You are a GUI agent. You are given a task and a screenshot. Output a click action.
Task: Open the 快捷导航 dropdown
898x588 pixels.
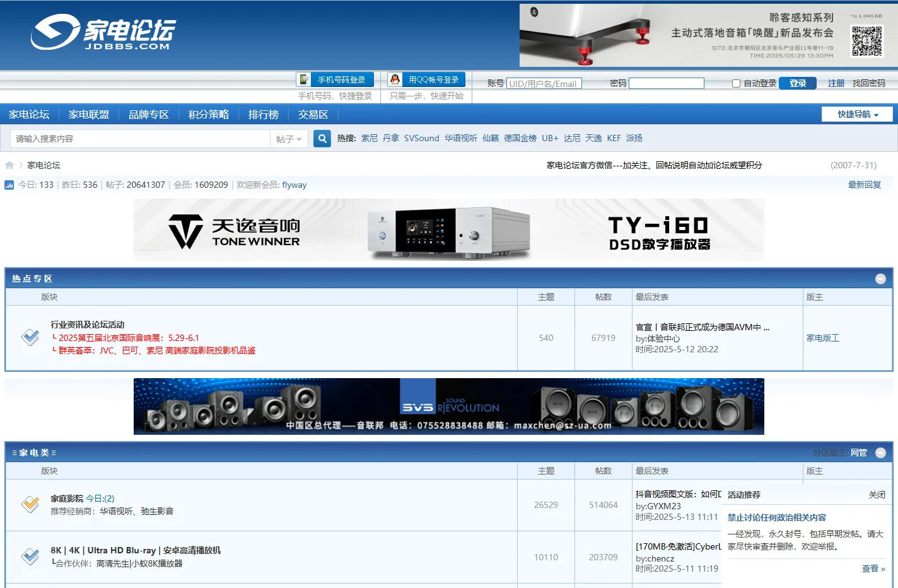coord(857,114)
